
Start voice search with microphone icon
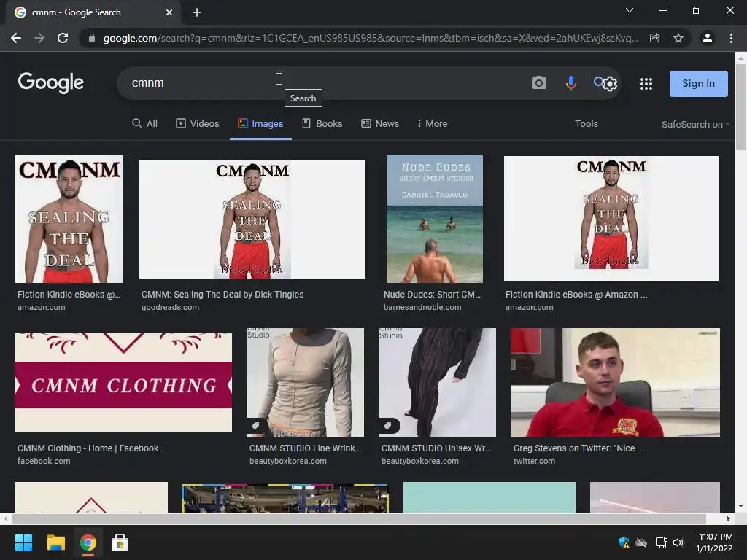pos(570,83)
